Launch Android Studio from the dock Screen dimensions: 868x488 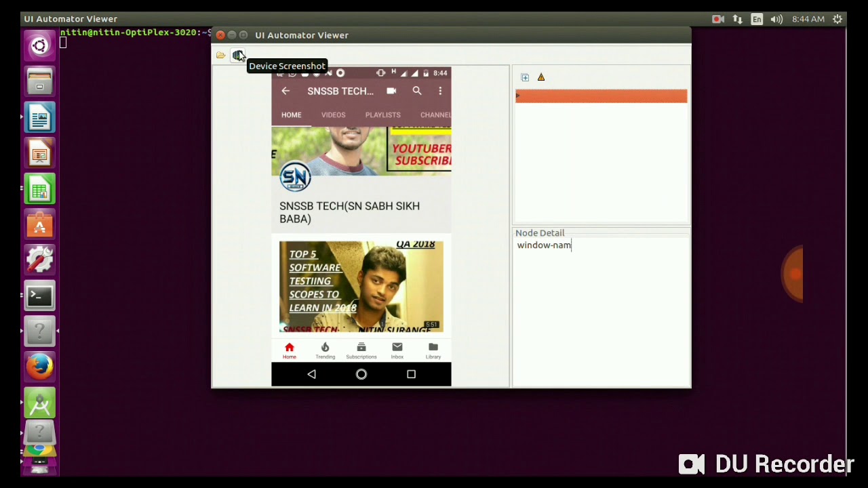(x=39, y=403)
